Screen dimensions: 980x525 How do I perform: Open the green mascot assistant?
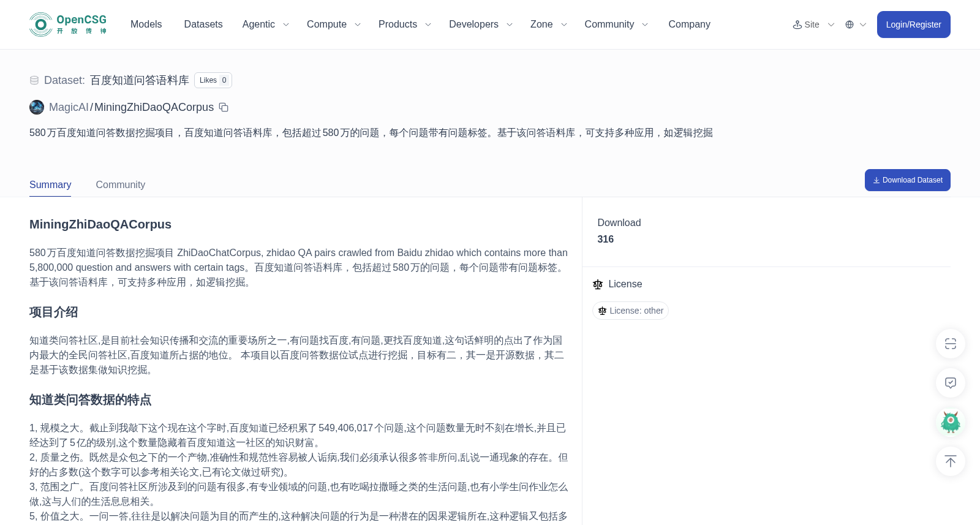point(951,422)
